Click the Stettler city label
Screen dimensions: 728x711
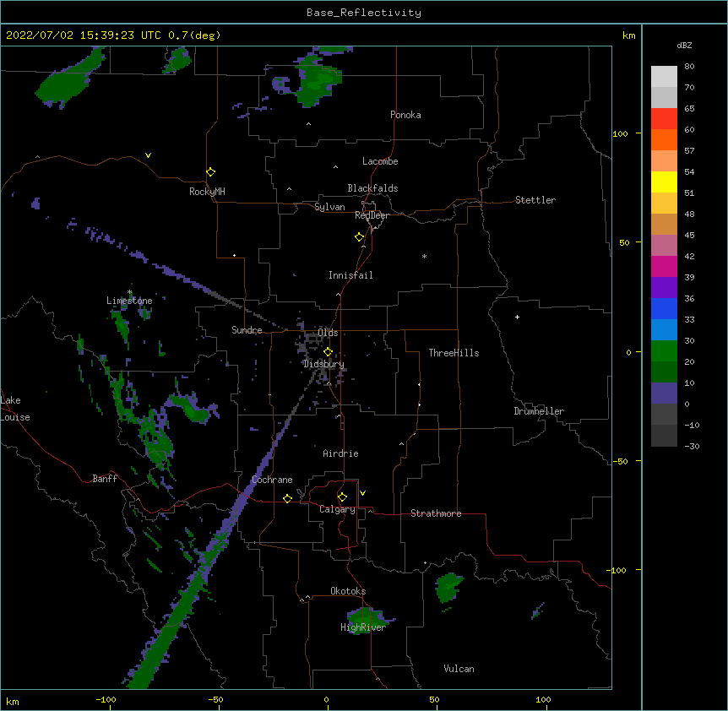pyautogui.click(x=535, y=200)
